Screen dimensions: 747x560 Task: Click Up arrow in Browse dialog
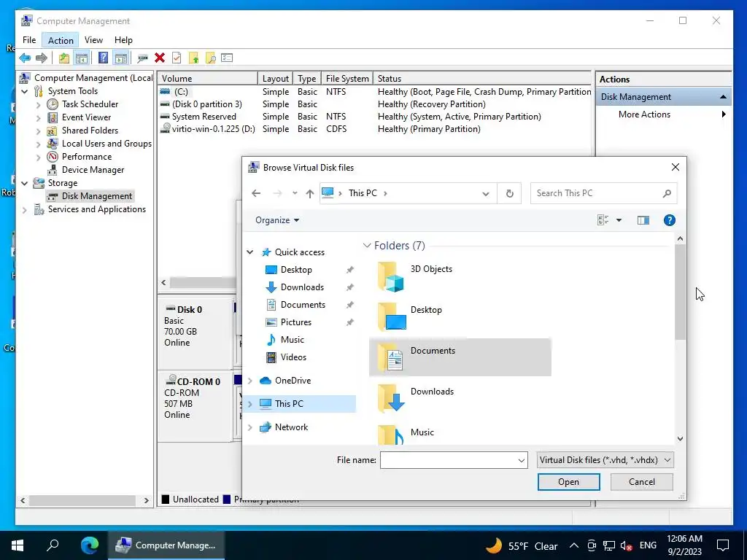coord(309,193)
